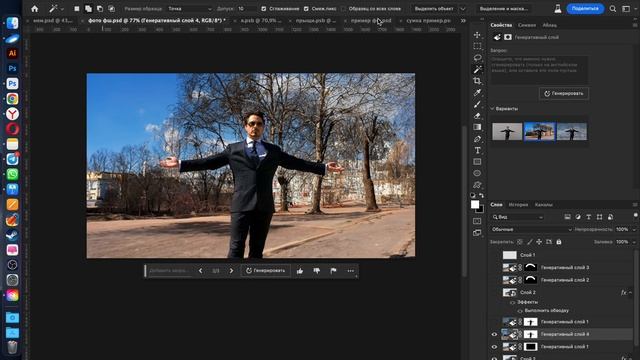Toggle layer filtering switch
The width and height of the screenshot is (640, 360).
tap(636, 215)
